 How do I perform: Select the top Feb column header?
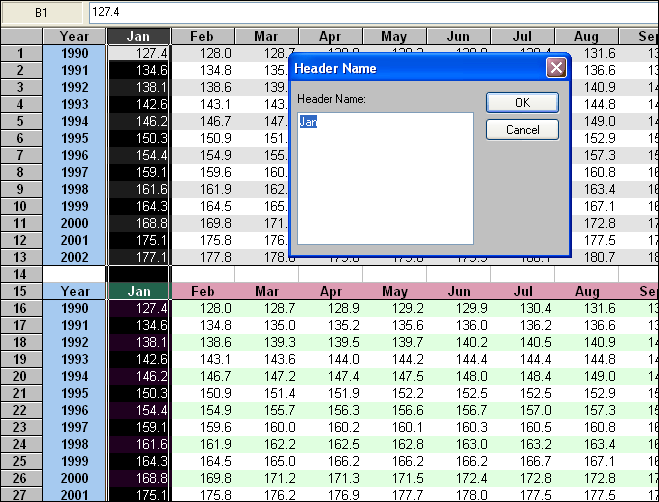click(x=202, y=37)
